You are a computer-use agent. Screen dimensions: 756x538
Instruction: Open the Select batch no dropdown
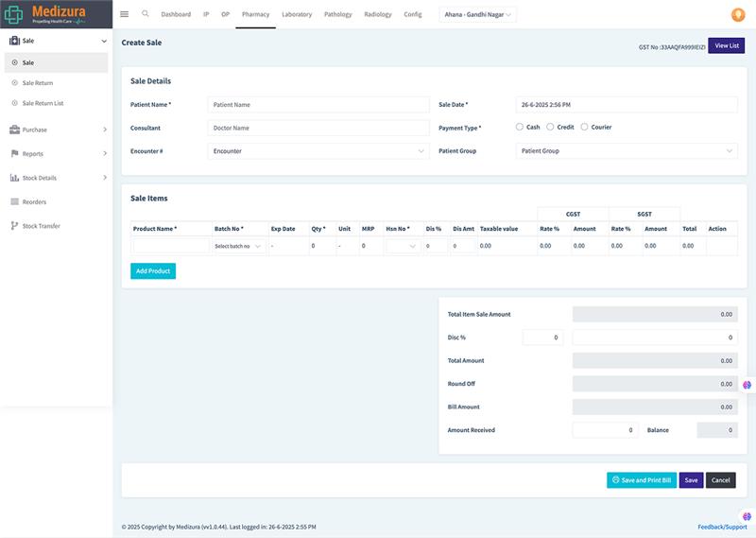point(238,246)
